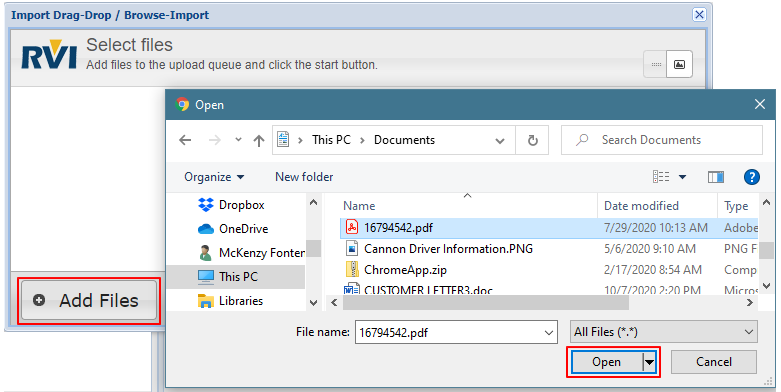This screenshot has width=781, height=392.
Task: Click the image icon of Cannon Driver Information.PNG
Action: point(352,248)
